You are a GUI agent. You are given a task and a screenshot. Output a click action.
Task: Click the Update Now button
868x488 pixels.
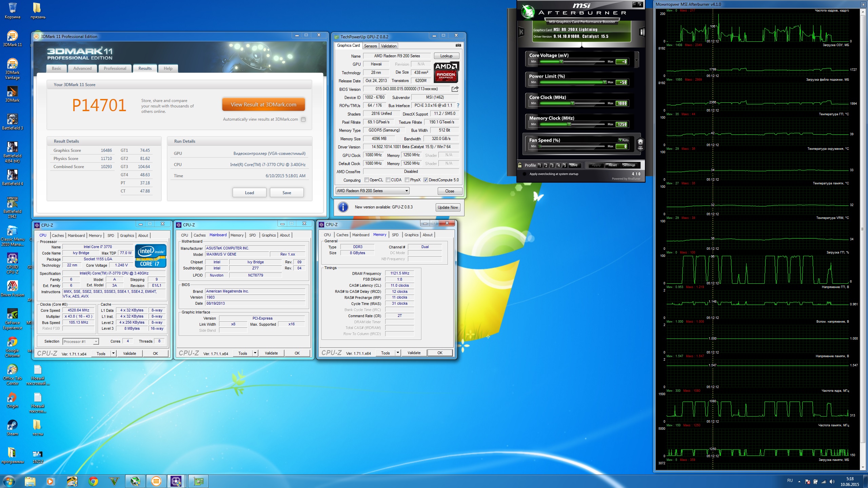[448, 207]
